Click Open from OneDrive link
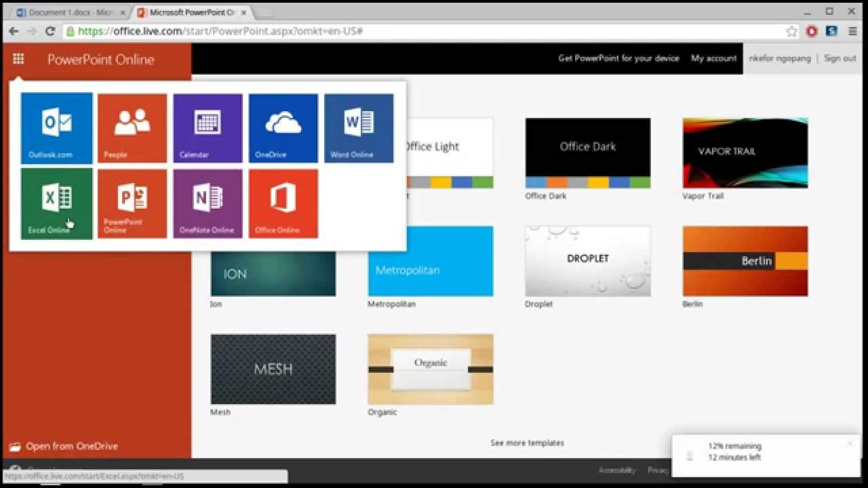This screenshot has height=488, width=868. coord(72,447)
